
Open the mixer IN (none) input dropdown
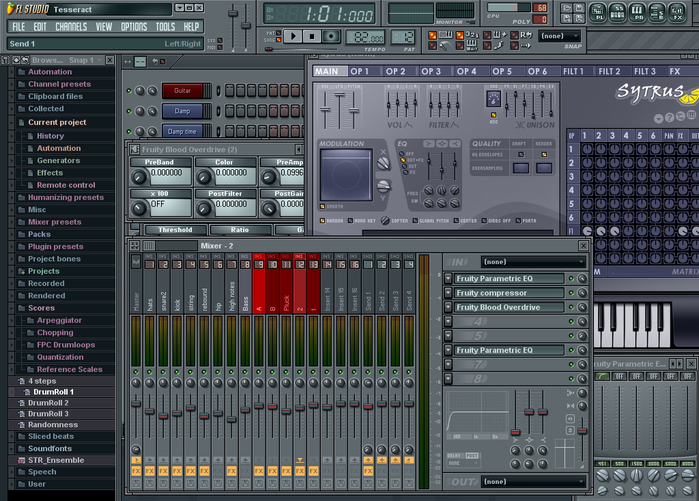coord(533,262)
